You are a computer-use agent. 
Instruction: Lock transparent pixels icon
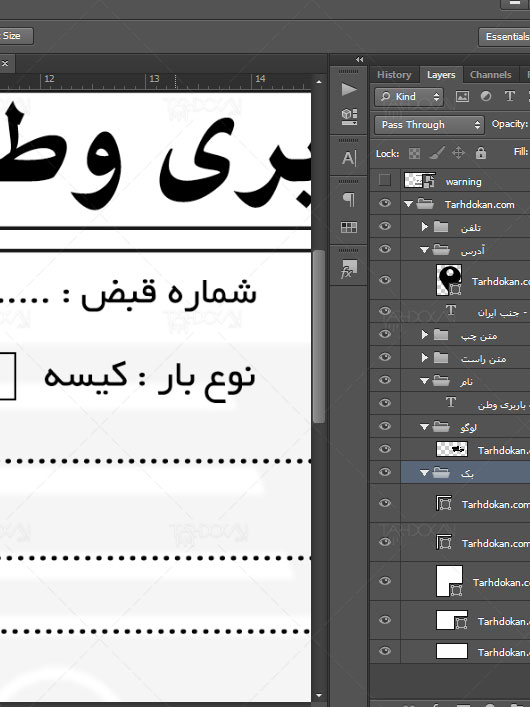click(x=414, y=153)
